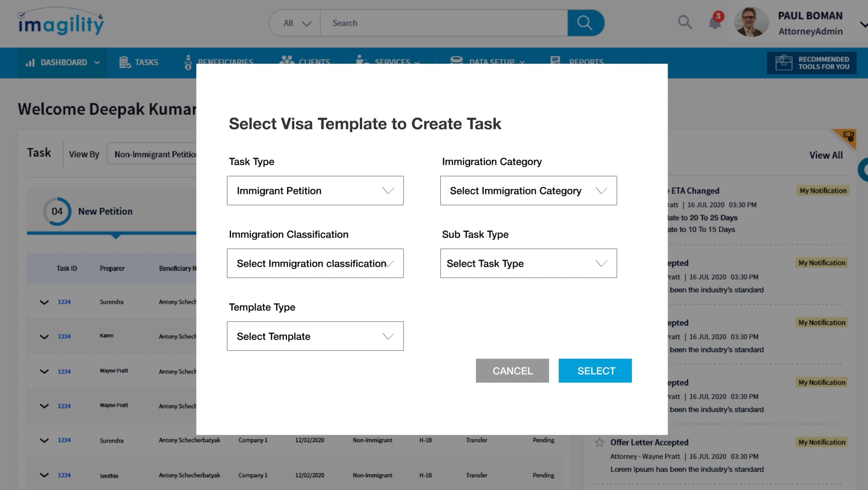868x490 pixels.
Task: Open the Select Immigration classification dropdown
Action: click(315, 263)
